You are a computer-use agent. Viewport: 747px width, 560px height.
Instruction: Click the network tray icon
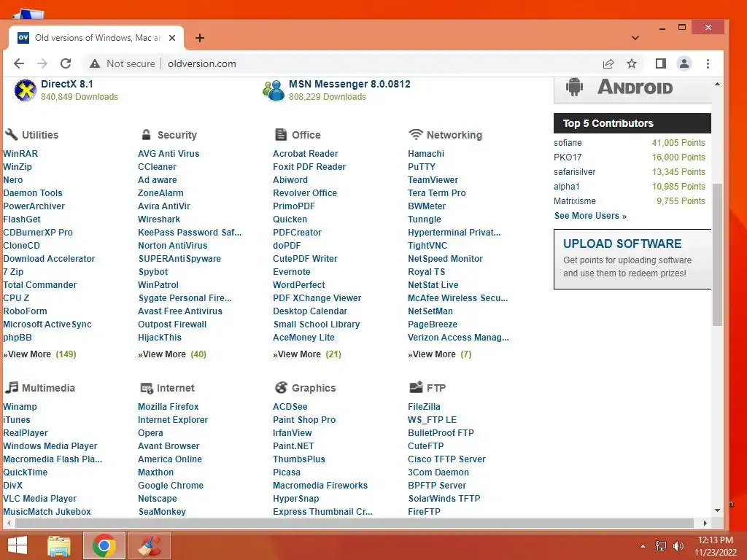click(660, 546)
